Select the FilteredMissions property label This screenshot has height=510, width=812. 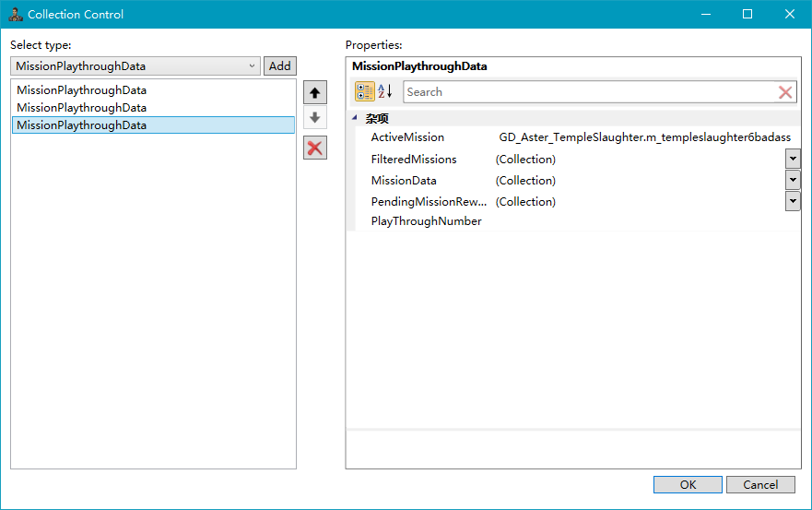click(414, 160)
